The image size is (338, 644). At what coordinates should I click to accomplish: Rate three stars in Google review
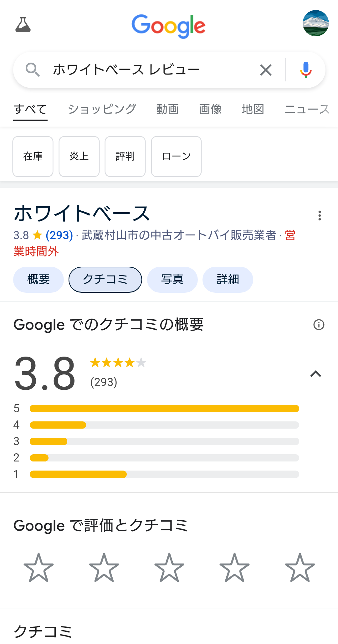tap(169, 568)
